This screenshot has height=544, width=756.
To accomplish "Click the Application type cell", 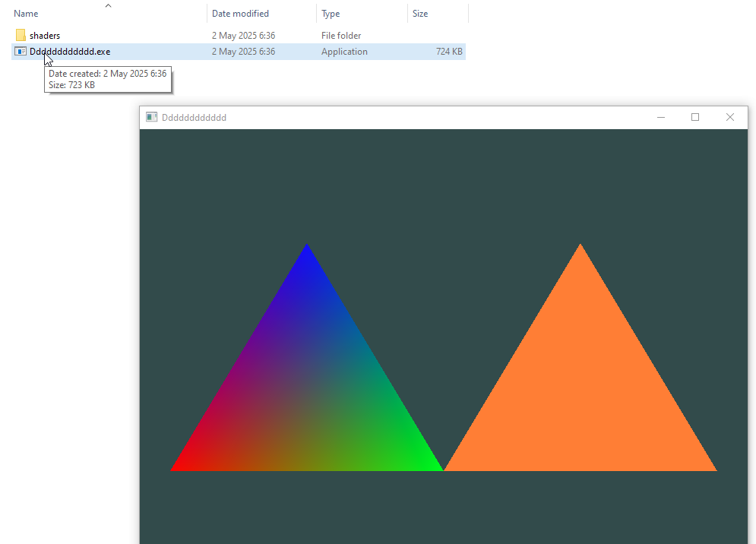I will coord(344,52).
